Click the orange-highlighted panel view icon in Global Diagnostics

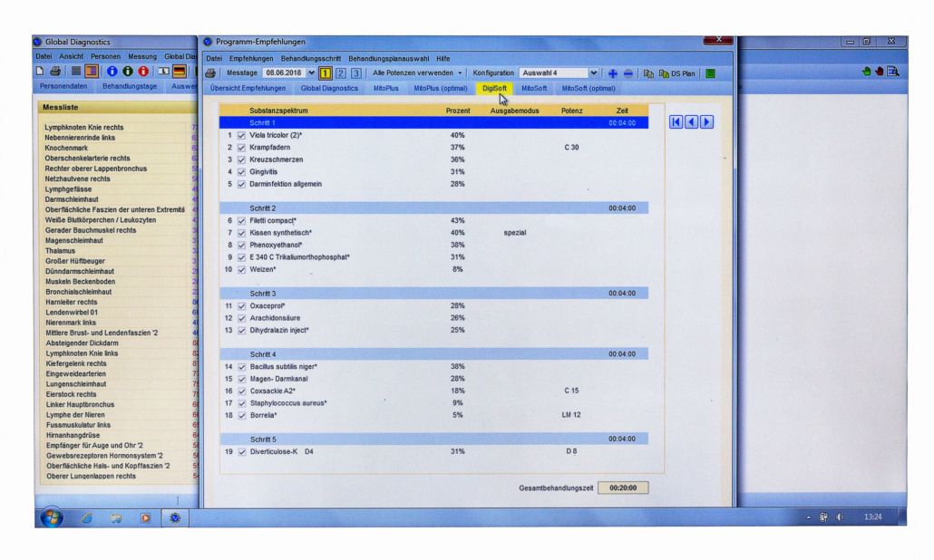92,72
